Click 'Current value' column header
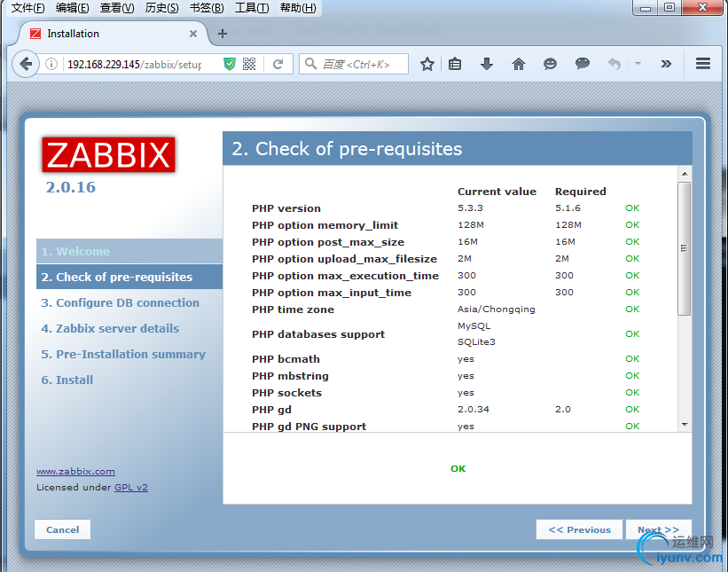728x572 pixels. click(x=497, y=192)
